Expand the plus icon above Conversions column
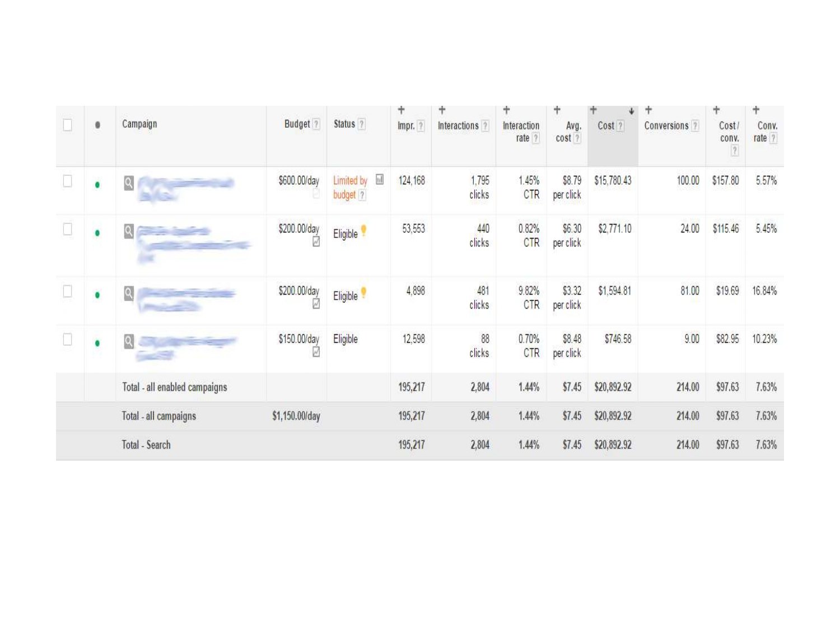 (648, 110)
